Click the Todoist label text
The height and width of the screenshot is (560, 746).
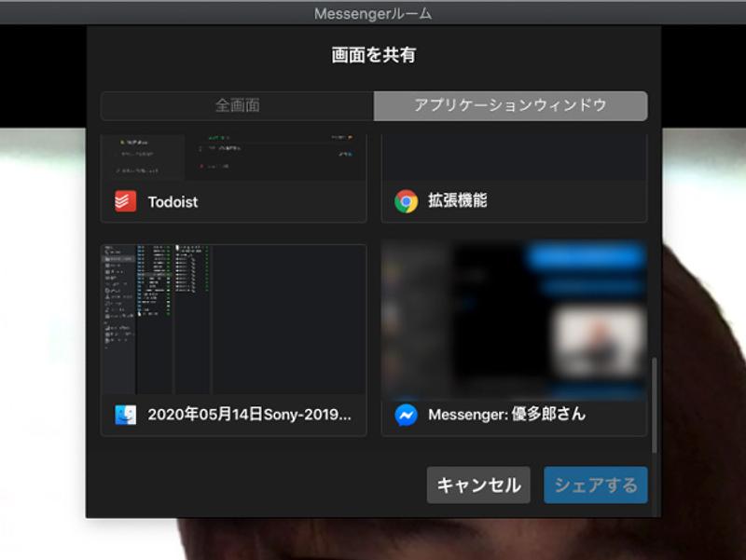tap(173, 202)
